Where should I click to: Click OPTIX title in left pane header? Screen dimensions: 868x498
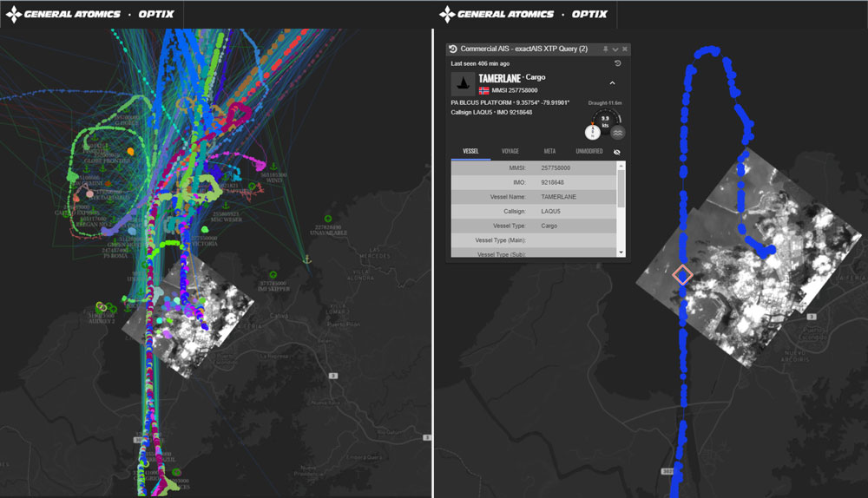pos(156,14)
